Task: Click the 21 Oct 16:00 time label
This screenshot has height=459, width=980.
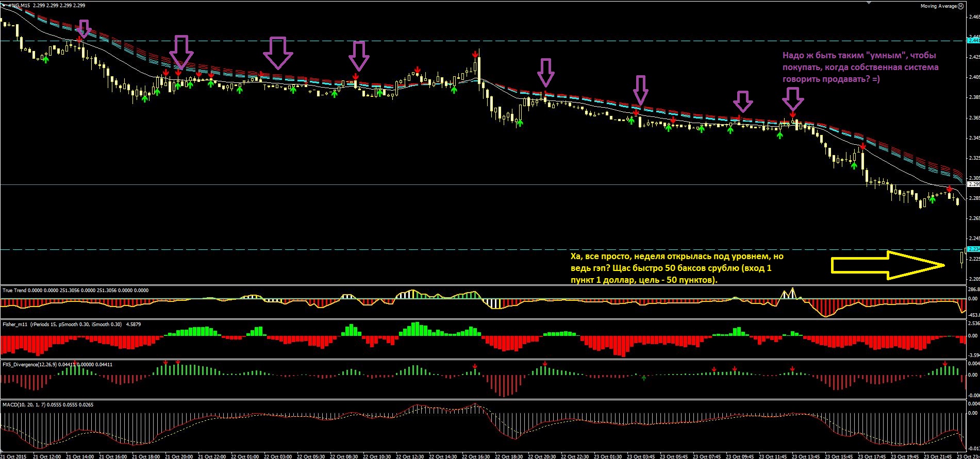Action: (113, 456)
